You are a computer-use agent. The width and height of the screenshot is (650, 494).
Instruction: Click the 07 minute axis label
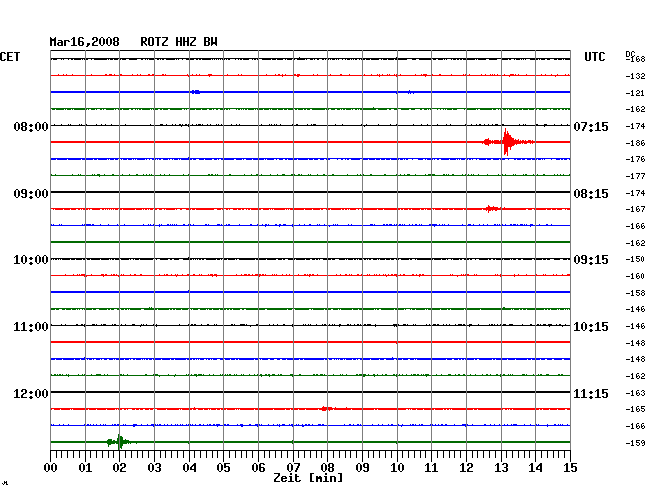point(293,468)
